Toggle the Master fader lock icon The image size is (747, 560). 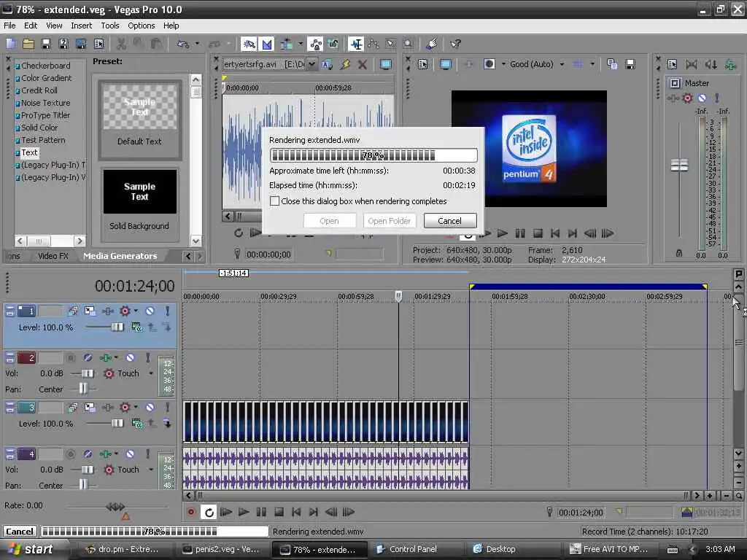point(679,253)
